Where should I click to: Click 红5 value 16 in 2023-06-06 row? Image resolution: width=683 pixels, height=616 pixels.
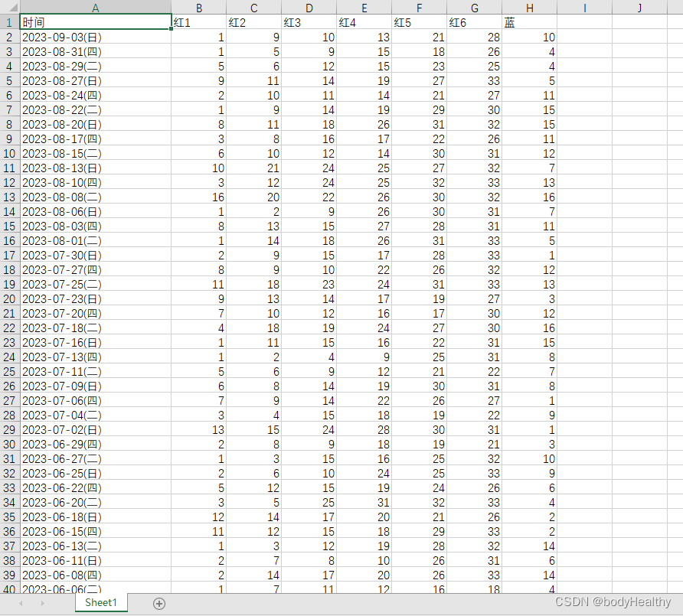(x=419, y=588)
